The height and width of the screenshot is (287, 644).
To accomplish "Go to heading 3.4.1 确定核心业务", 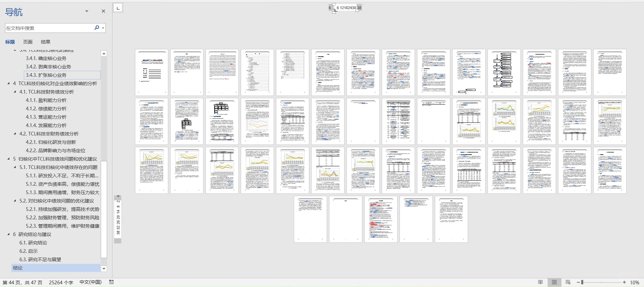I will pos(46,58).
